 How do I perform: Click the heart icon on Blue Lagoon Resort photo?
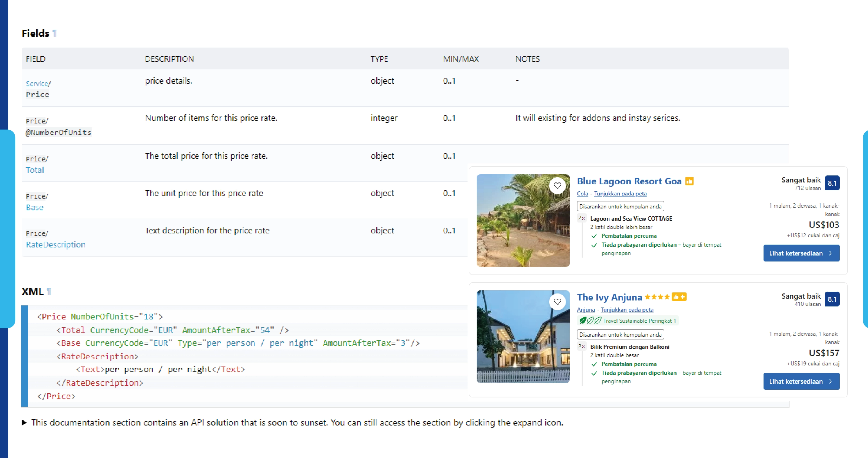(x=557, y=185)
